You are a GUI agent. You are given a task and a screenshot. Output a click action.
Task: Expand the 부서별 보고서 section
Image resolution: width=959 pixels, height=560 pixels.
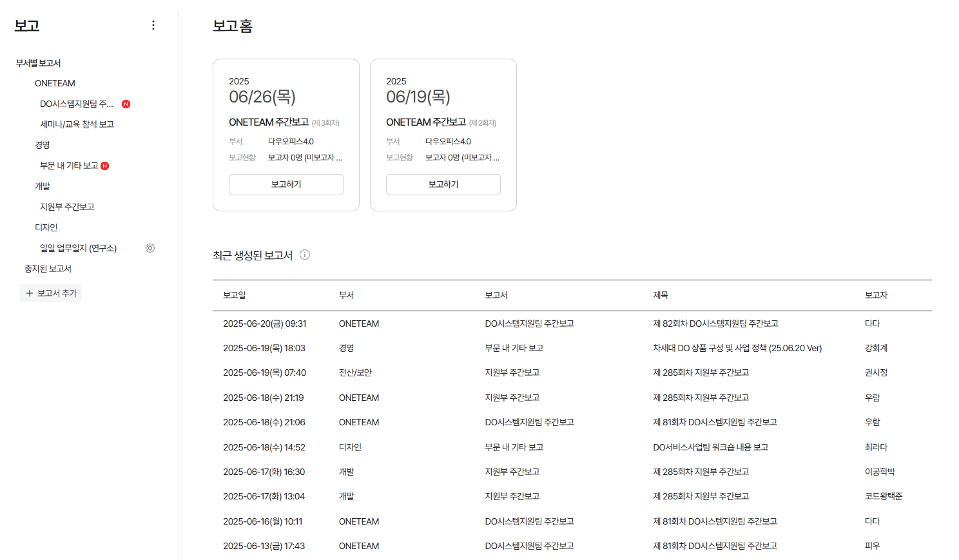(38, 63)
